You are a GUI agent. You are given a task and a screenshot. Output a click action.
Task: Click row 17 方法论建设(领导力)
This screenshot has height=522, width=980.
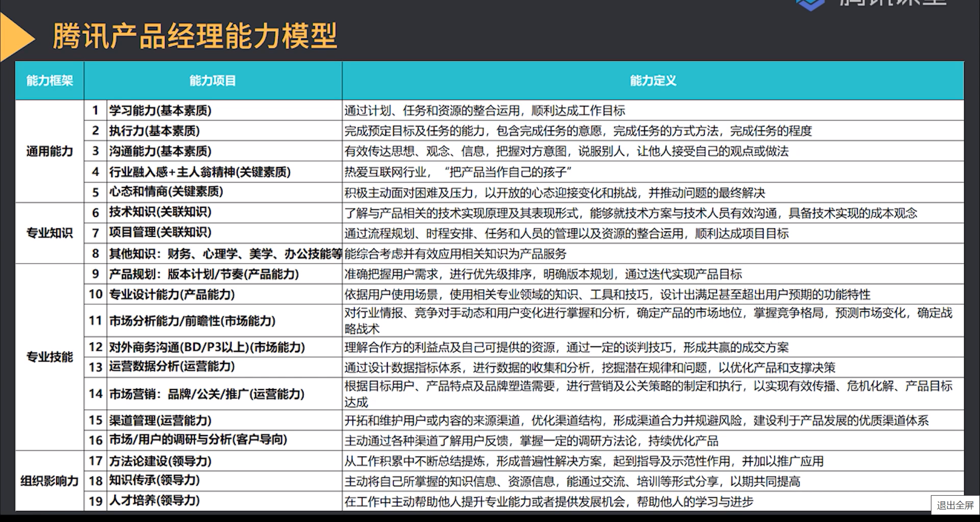coord(160,461)
